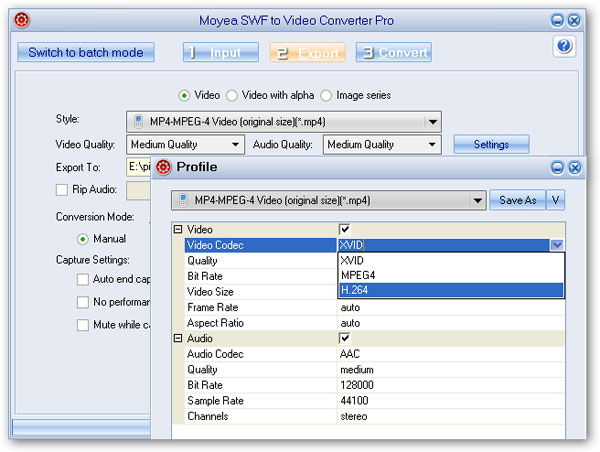This screenshot has height=452, width=600.
Task: Click the V button beside Save As
Action: tap(555, 200)
